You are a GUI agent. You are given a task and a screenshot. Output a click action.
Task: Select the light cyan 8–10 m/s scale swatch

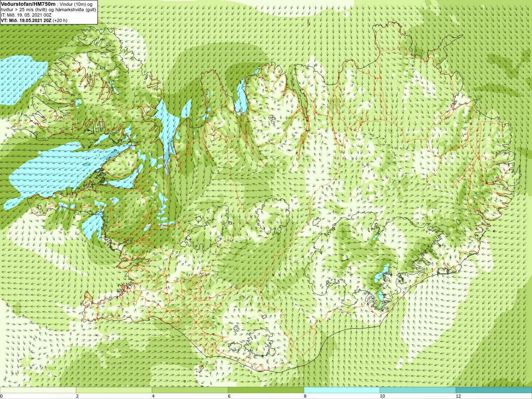(342, 390)
